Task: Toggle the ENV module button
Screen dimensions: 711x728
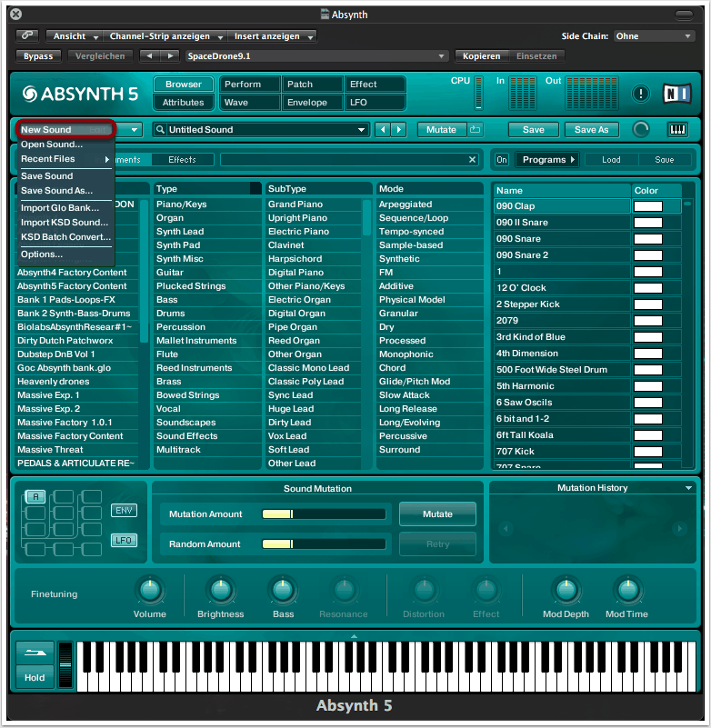Action: 123,511
